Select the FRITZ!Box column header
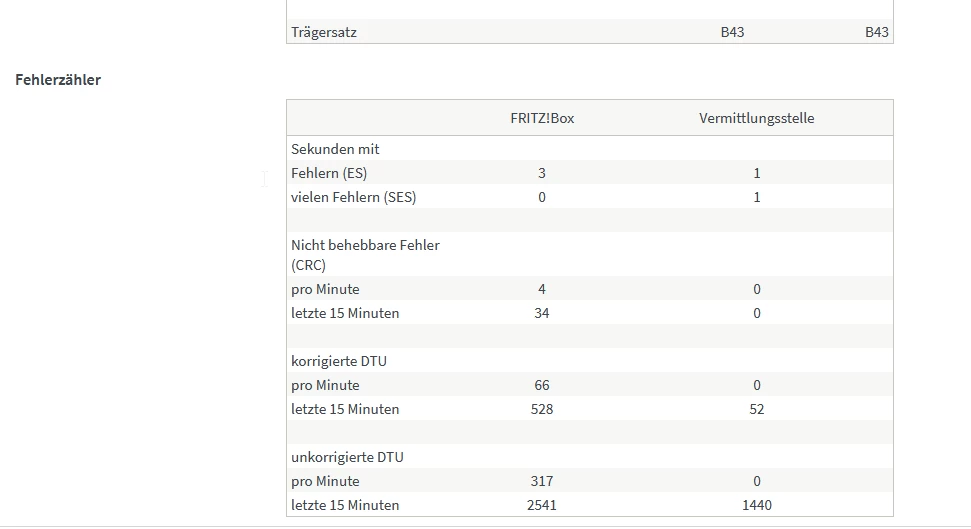Image resolution: width=971 pixels, height=529 pixels. click(542, 118)
